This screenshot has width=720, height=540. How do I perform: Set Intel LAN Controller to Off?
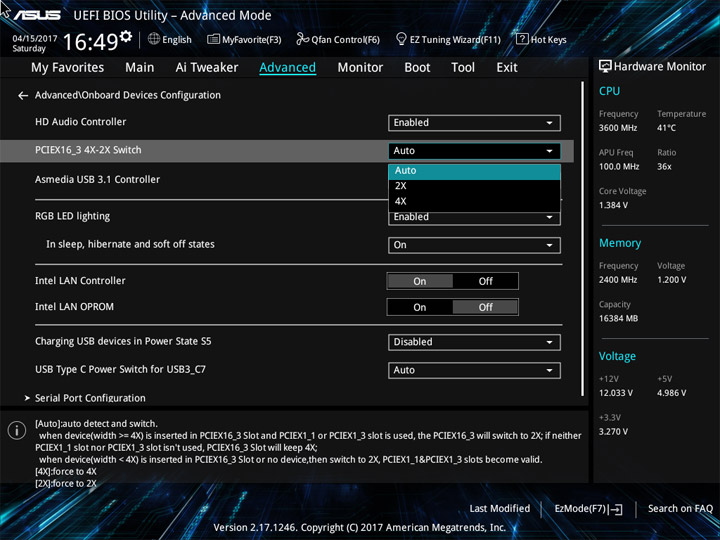[x=485, y=281]
